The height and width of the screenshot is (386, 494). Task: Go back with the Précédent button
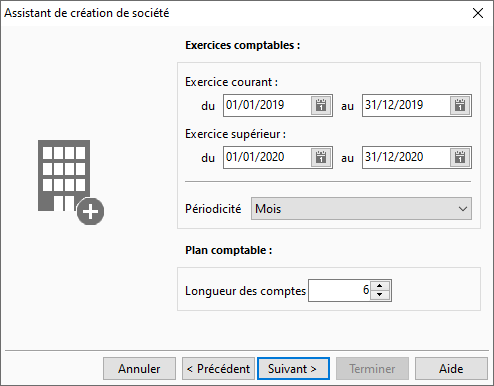[x=218, y=369]
